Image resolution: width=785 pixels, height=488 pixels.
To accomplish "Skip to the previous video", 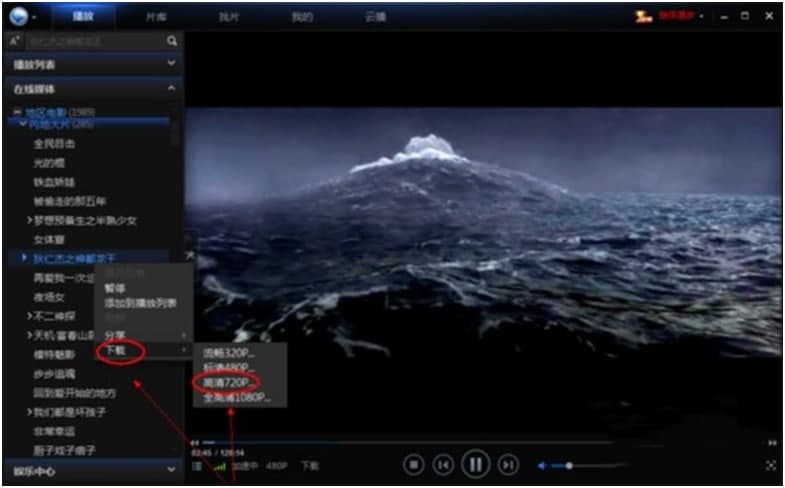I will coord(444,464).
